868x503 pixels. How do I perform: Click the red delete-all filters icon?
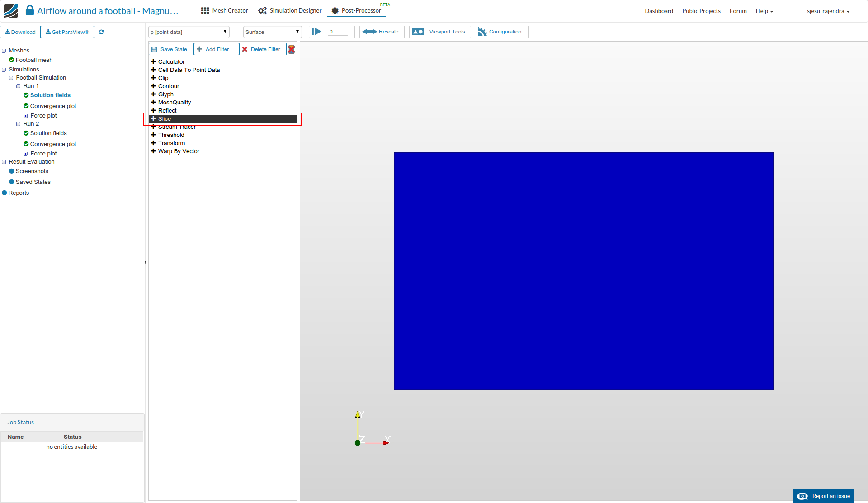[x=292, y=49]
